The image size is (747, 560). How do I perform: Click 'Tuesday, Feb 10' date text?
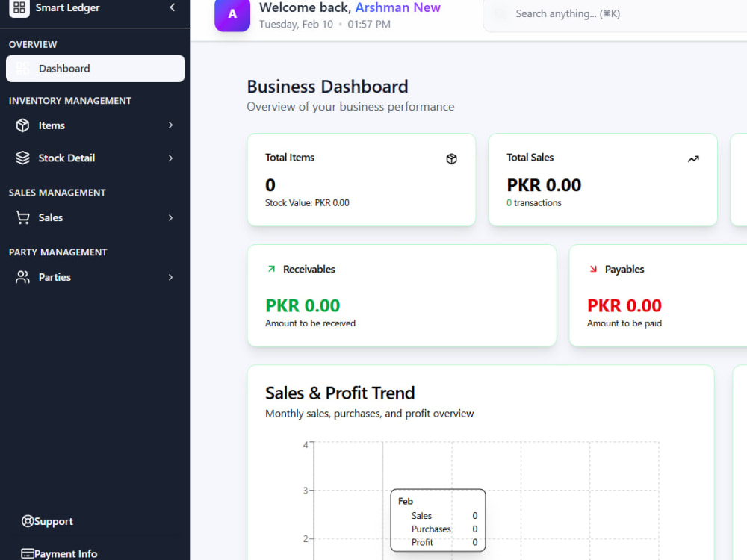point(296,25)
